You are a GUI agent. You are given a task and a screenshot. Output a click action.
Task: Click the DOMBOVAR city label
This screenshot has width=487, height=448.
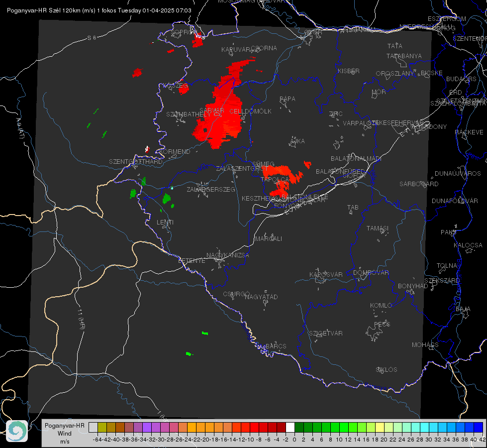(x=371, y=272)
